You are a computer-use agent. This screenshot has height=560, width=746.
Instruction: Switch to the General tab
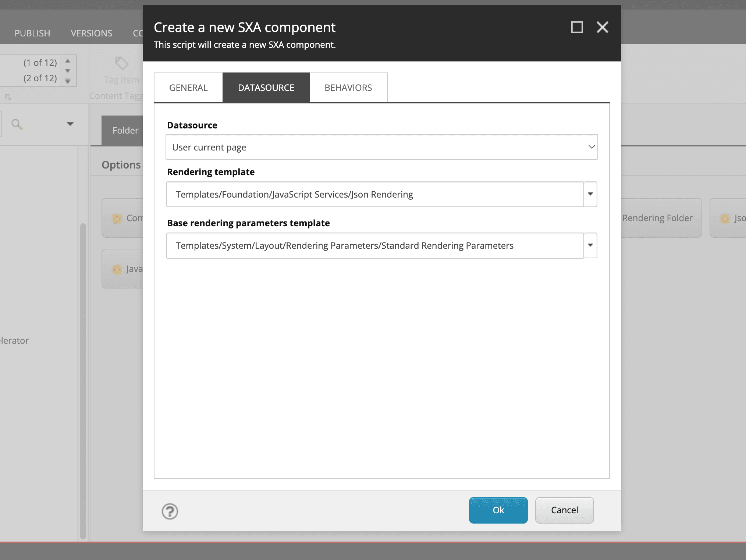(188, 88)
